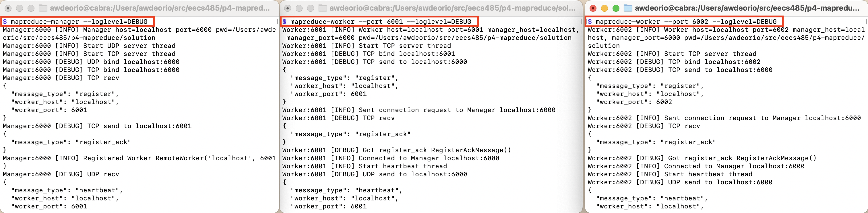Click the mapreduce-worker --port 6001 command line
The width and height of the screenshot is (868, 213).
380,22
